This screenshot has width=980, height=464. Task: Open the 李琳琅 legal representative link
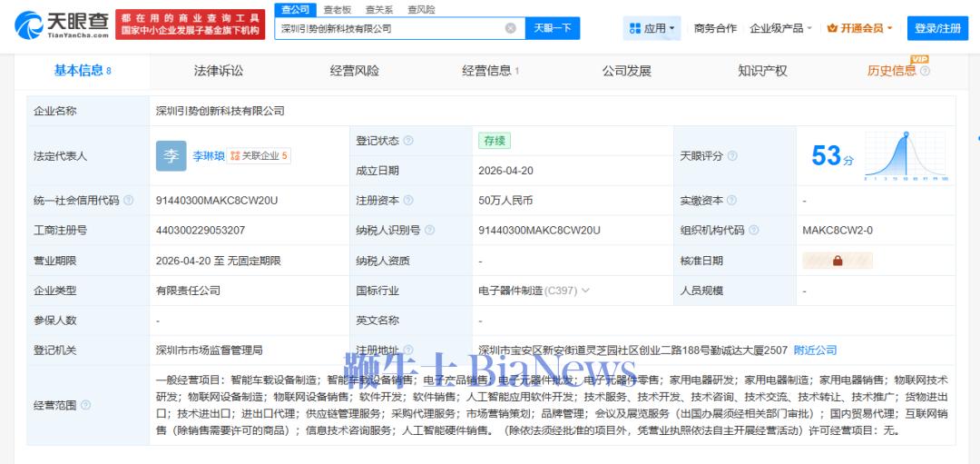[x=209, y=156]
